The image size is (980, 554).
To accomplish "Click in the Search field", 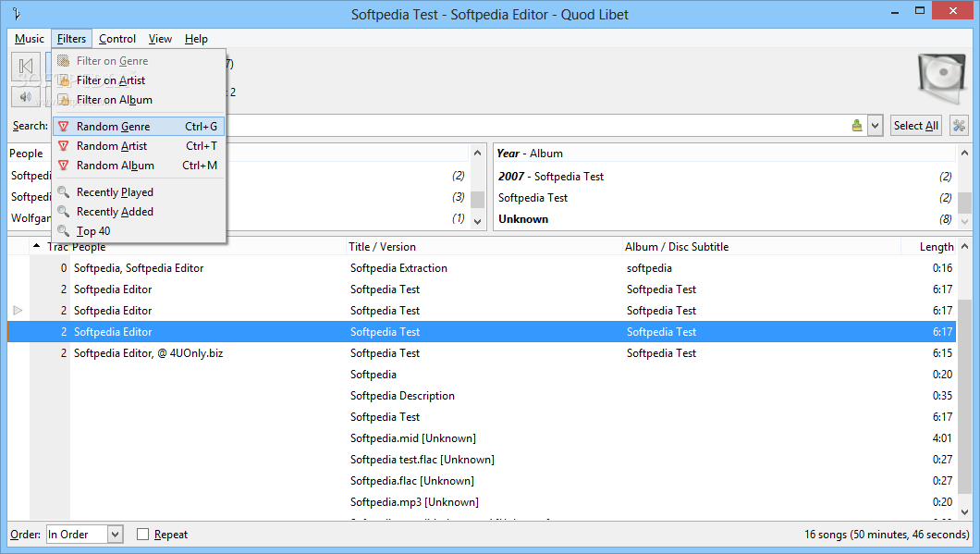I will 537,126.
